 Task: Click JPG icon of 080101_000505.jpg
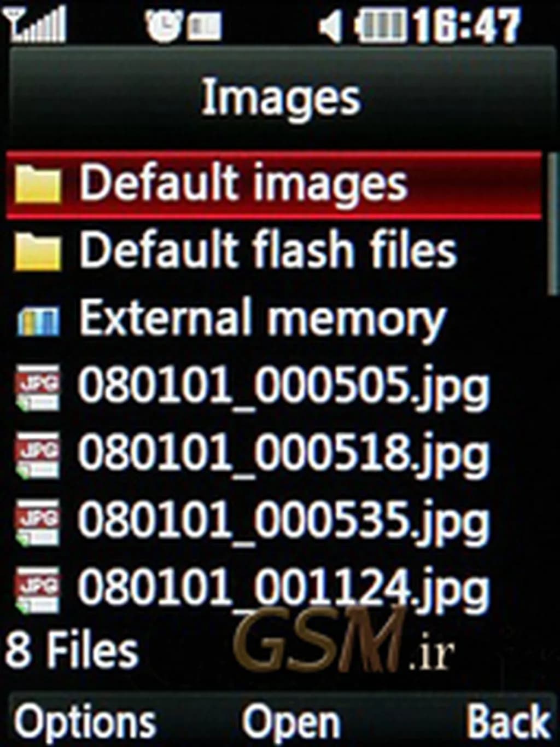(x=37, y=387)
